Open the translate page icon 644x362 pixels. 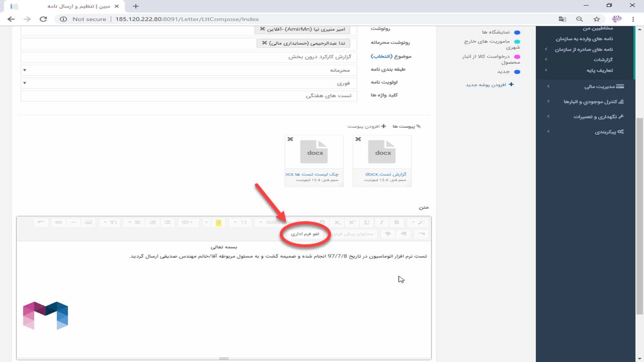(562, 19)
